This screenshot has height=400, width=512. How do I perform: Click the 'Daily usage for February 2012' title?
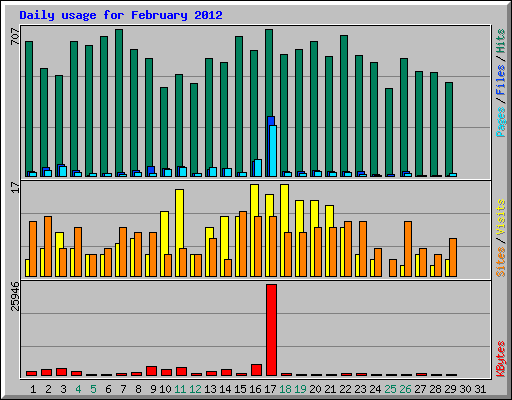point(121,15)
